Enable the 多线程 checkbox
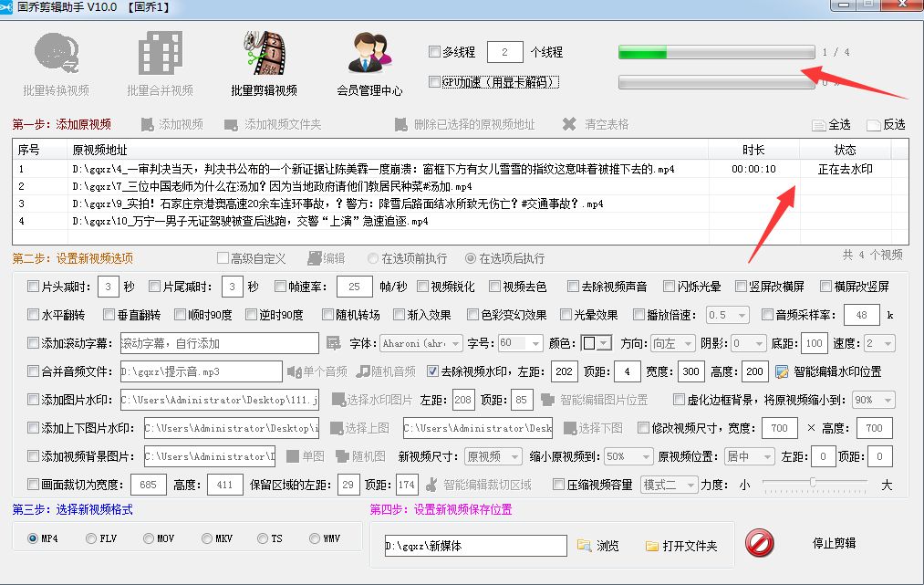The width and height of the screenshot is (924, 585). pos(434,52)
